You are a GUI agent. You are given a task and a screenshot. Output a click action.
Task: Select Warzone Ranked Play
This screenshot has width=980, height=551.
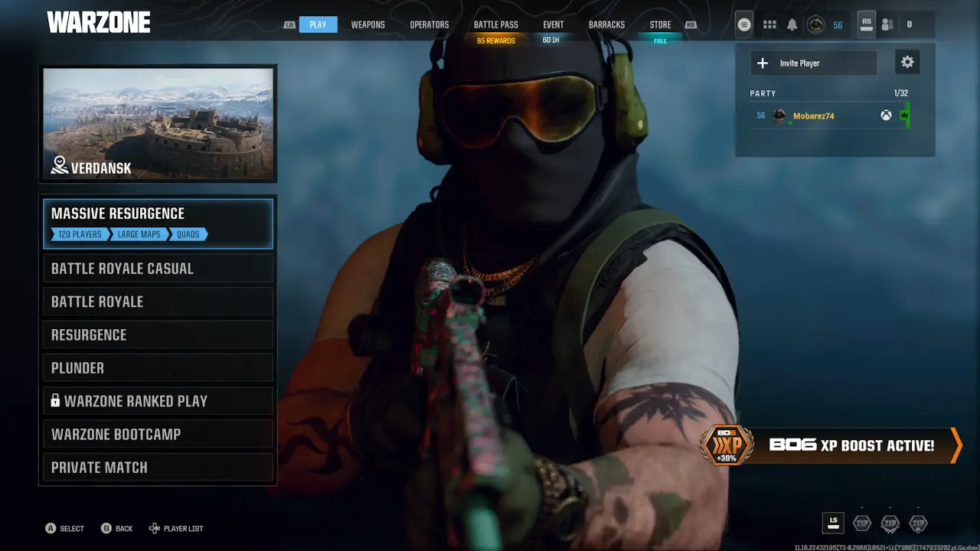pyautogui.click(x=158, y=401)
